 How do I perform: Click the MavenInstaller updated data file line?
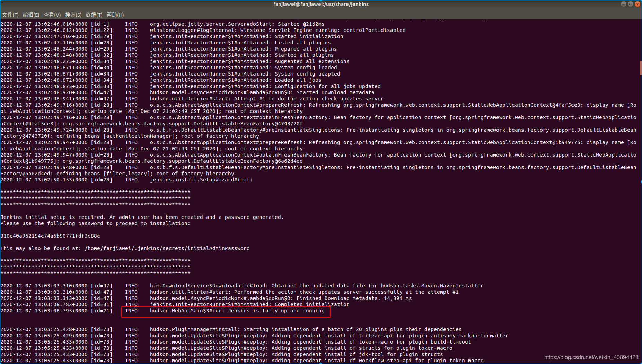[x=242, y=286]
